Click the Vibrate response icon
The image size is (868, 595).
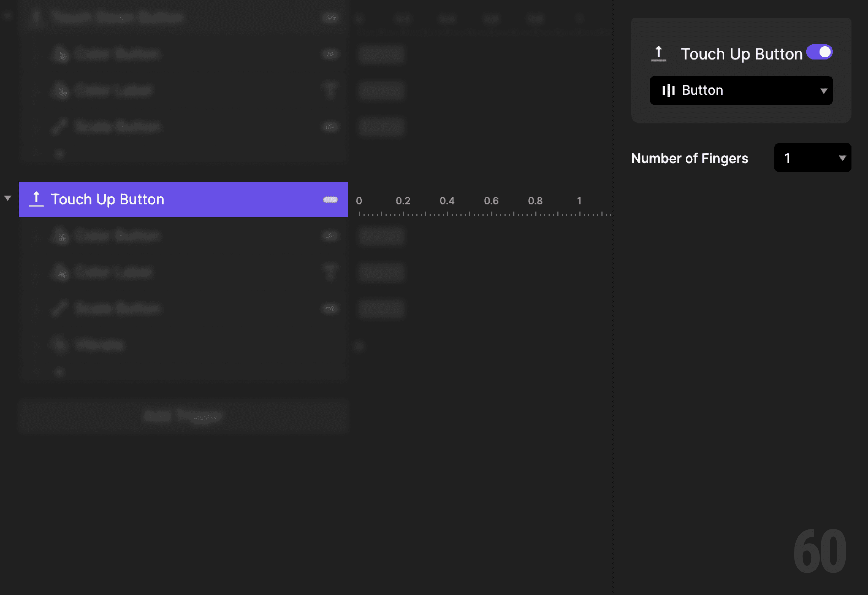pos(60,344)
